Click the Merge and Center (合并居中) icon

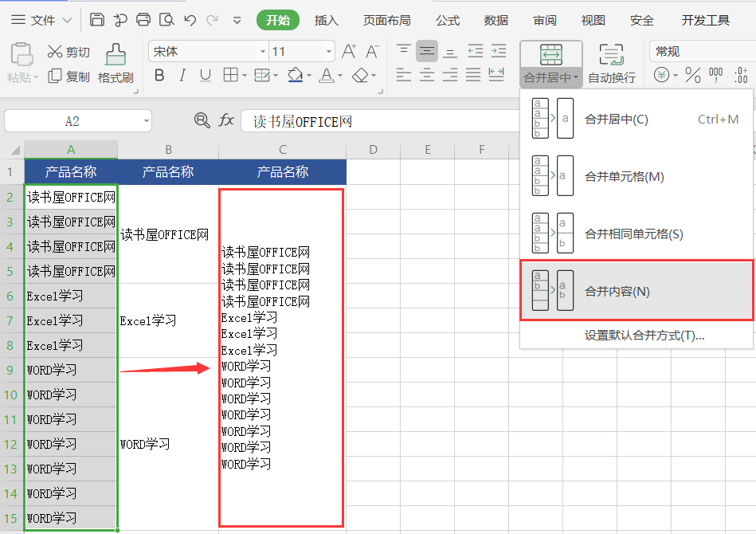550,54
